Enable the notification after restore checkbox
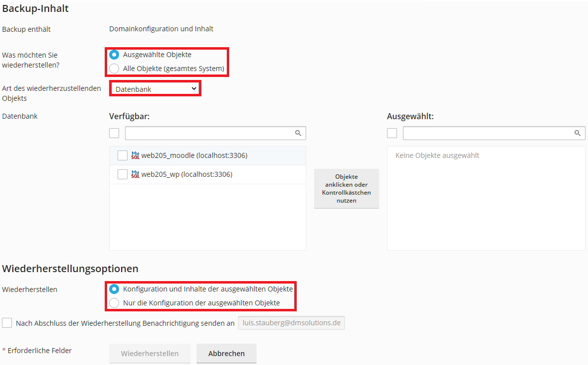The height and width of the screenshot is (365, 588). [x=7, y=323]
